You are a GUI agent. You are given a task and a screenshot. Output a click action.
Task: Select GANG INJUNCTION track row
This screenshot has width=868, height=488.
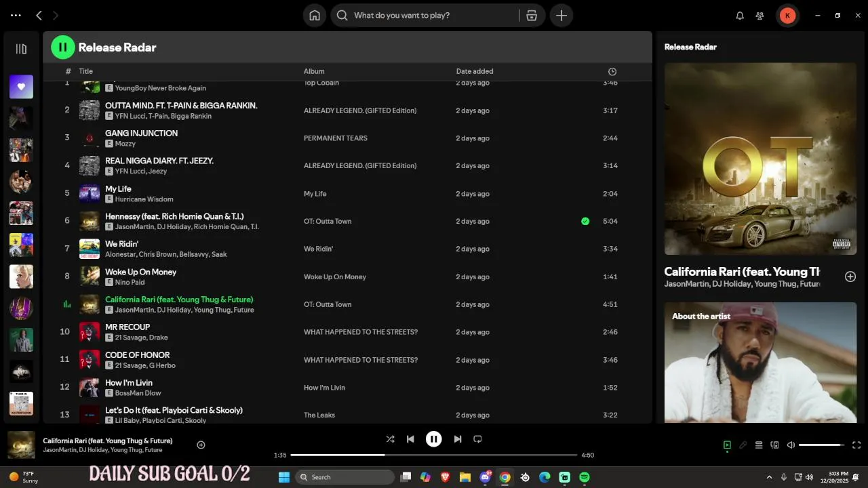[347, 138]
